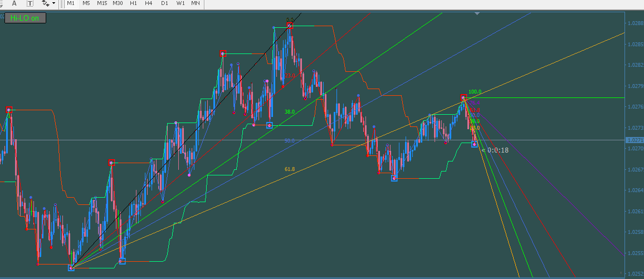Click the red square marker beside the 100.0 label
Screen dimensions: 644x279
coord(464,97)
